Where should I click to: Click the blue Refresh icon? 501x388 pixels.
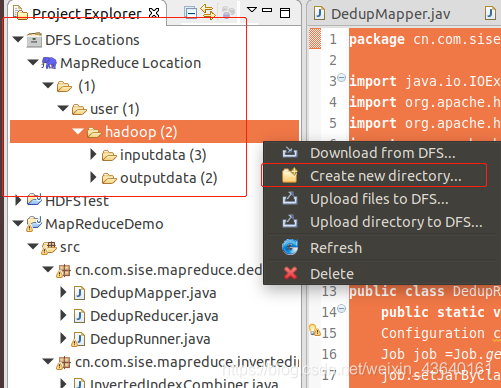[x=290, y=247]
